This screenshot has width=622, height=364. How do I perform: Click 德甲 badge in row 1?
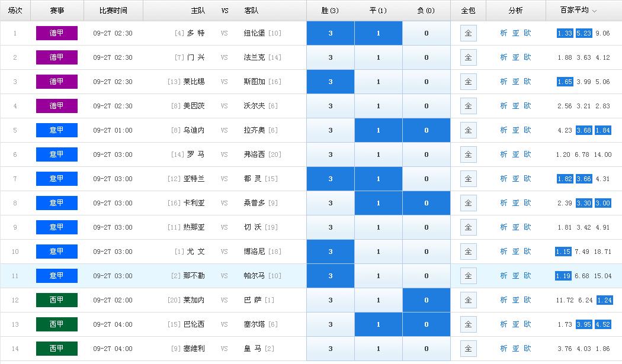57,33
